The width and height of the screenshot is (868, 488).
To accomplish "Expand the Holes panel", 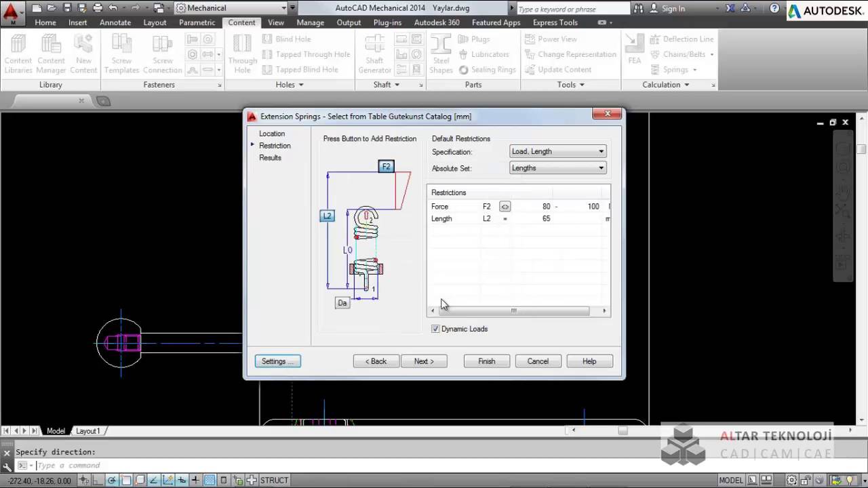I will (x=290, y=85).
